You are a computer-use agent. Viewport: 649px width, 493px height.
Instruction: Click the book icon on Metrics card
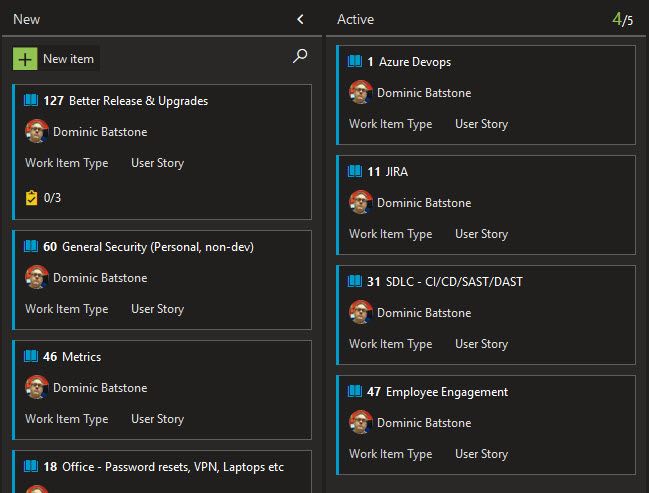click(31, 356)
